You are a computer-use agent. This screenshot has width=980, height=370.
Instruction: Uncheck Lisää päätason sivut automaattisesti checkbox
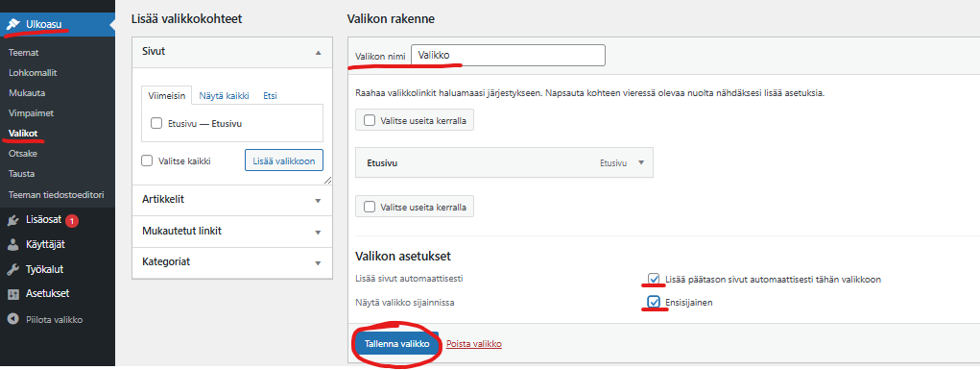pyautogui.click(x=654, y=280)
